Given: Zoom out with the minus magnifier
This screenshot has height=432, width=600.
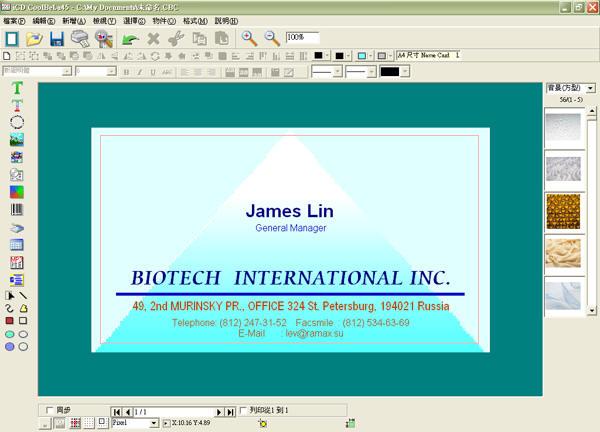Looking at the screenshot, I should coord(272,39).
